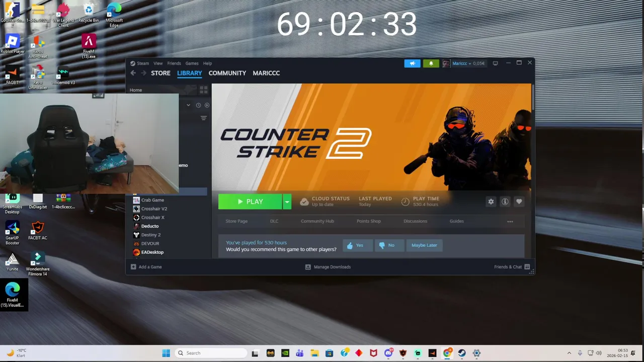Toggle ready-to-play filter icon
This screenshot has width=644, height=362.
click(x=207, y=105)
